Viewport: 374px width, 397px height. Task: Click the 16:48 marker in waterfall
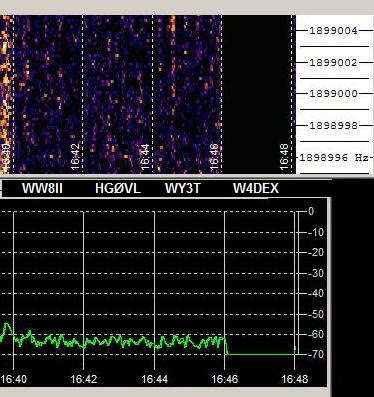tap(284, 156)
